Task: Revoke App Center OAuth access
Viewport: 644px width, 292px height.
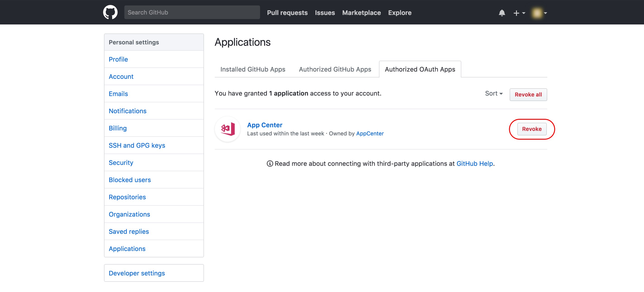Action: click(x=531, y=129)
